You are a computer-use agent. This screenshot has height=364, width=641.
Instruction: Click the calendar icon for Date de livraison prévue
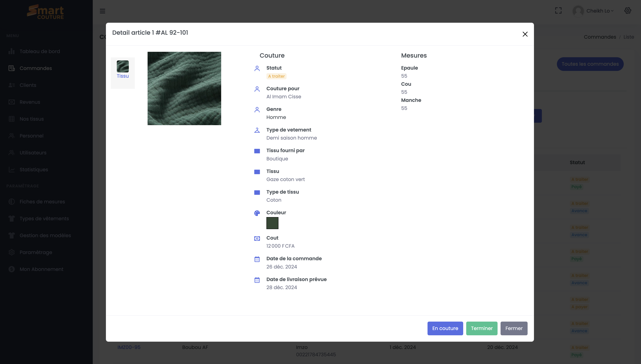coord(257,280)
